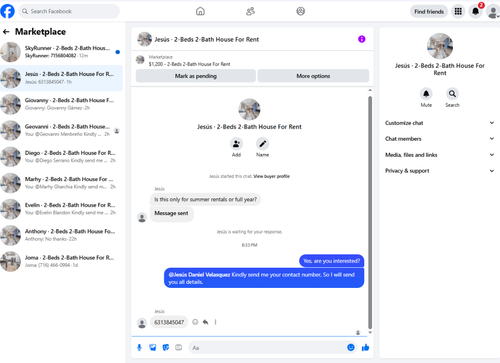This screenshot has height=363, width=500.
Task: Expand the Chat members section
Action: pos(440,139)
